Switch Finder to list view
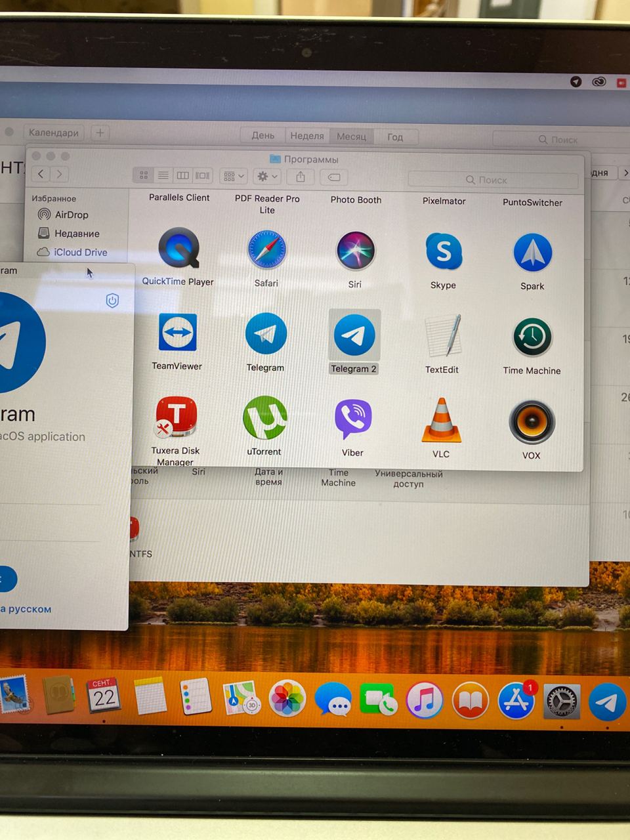The height and width of the screenshot is (840, 630). [x=163, y=175]
